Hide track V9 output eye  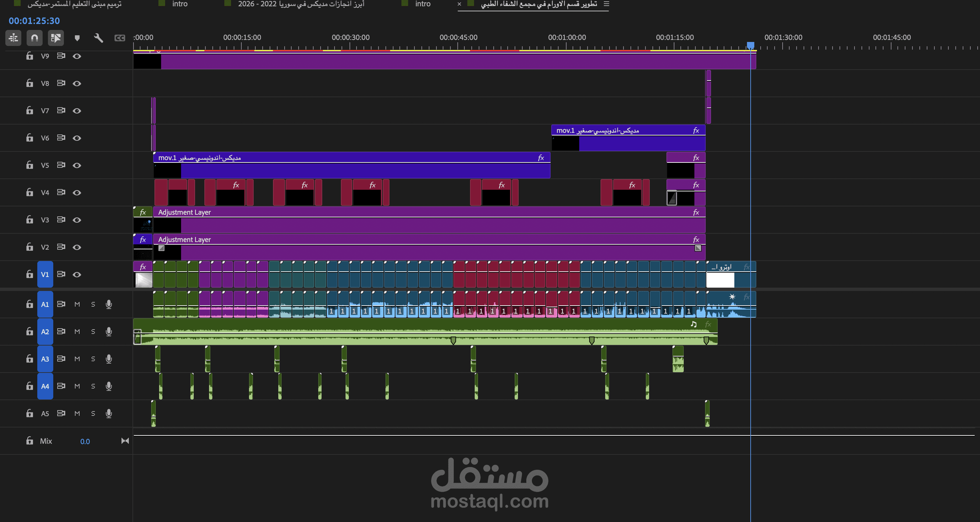(x=77, y=56)
